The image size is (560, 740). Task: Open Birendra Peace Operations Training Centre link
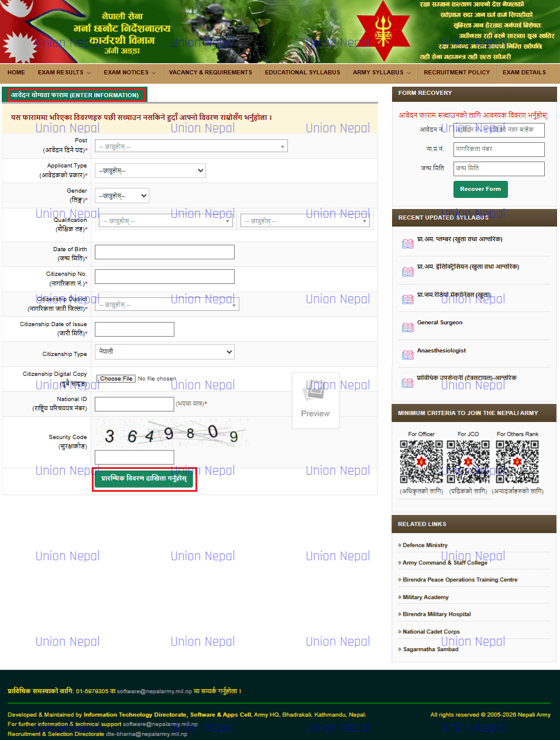460,580
